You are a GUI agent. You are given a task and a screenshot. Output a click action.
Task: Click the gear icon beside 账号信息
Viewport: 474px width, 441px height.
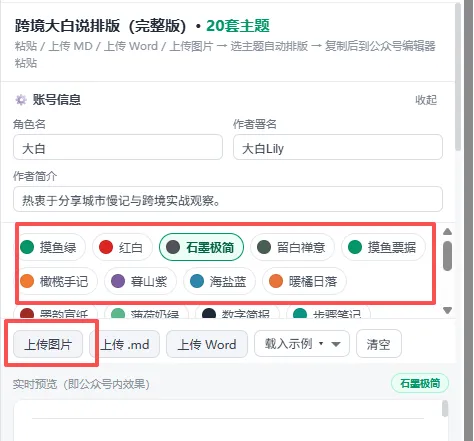(x=21, y=100)
